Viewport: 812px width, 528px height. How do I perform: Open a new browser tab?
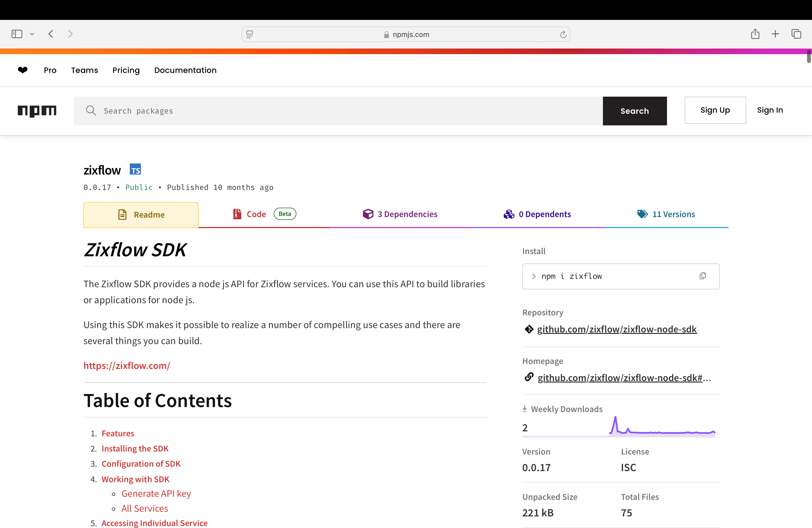click(775, 34)
